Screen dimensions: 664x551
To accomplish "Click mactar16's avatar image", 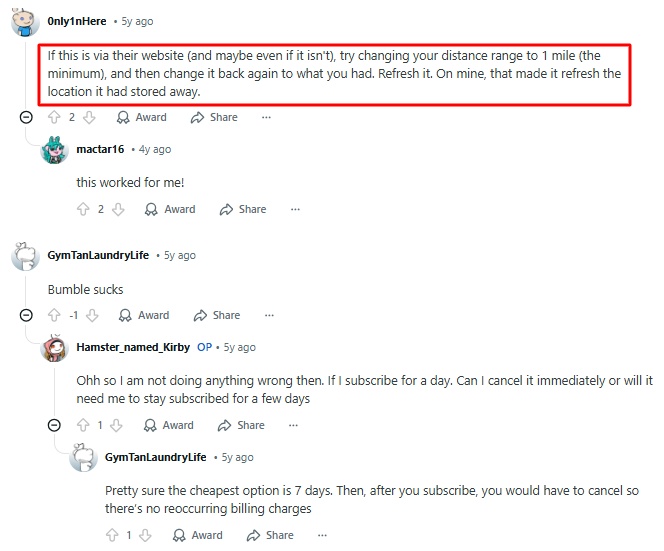I will (54, 150).
